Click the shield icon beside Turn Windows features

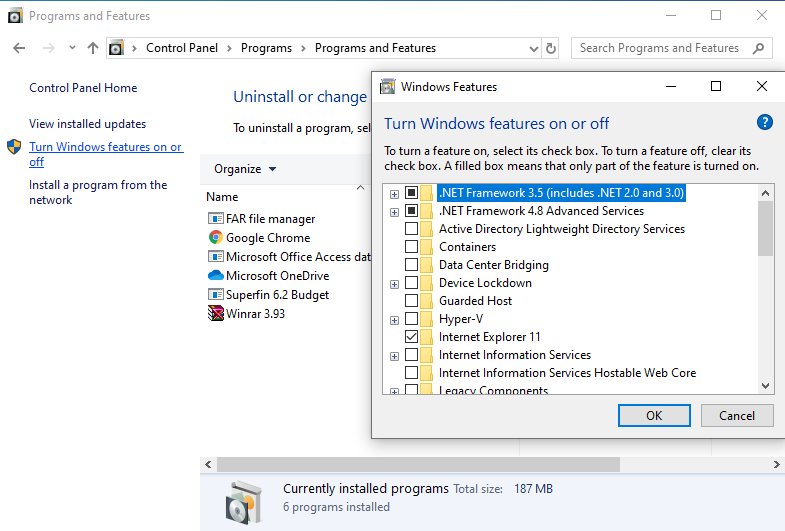[14, 147]
